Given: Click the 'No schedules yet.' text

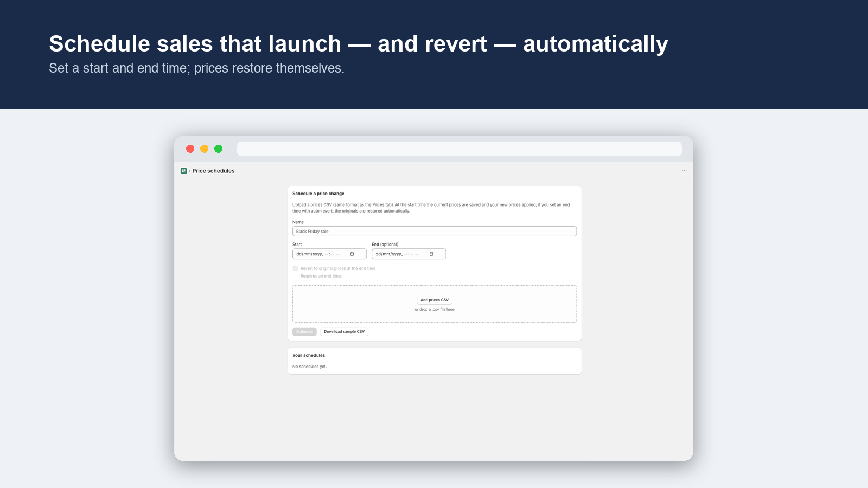Looking at the screenshot, I should 310,367.
